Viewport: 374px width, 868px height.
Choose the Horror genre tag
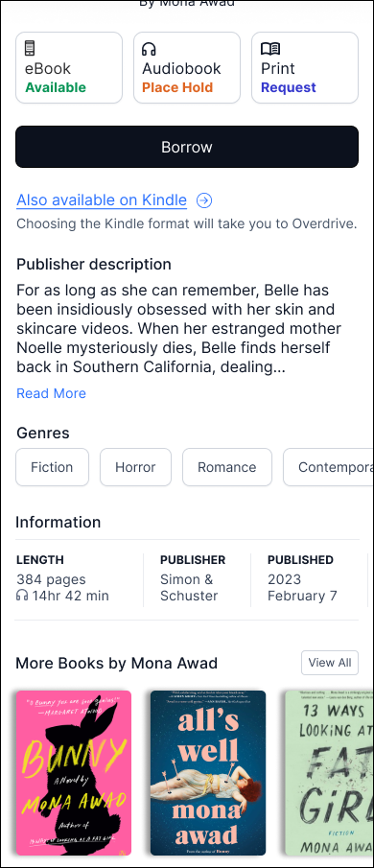[135, 467]
